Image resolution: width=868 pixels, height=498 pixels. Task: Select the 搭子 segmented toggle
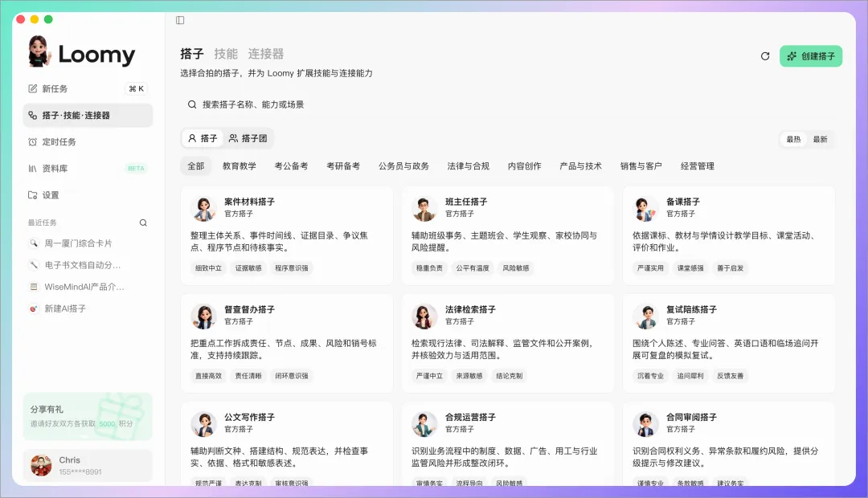(x=203, y=138)
